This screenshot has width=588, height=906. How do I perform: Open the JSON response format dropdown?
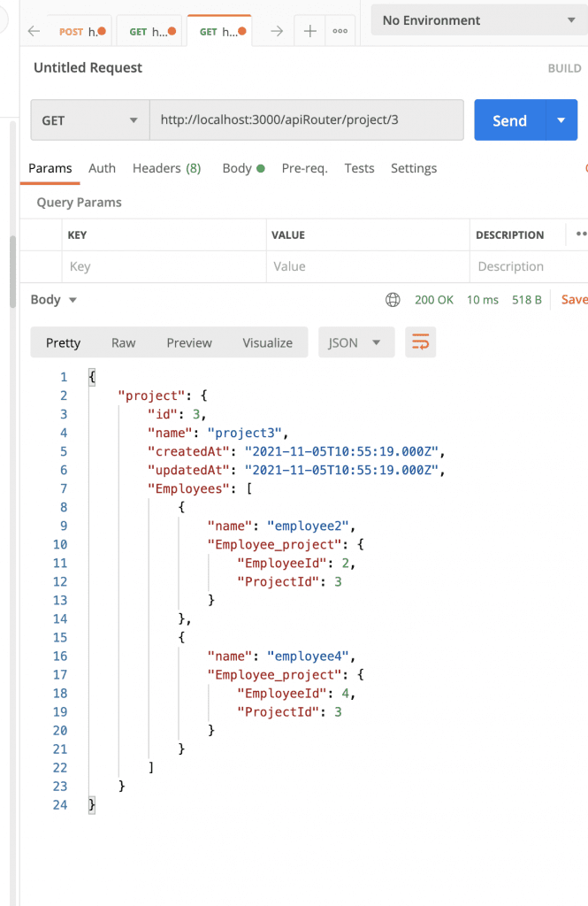tap(356, 342)
